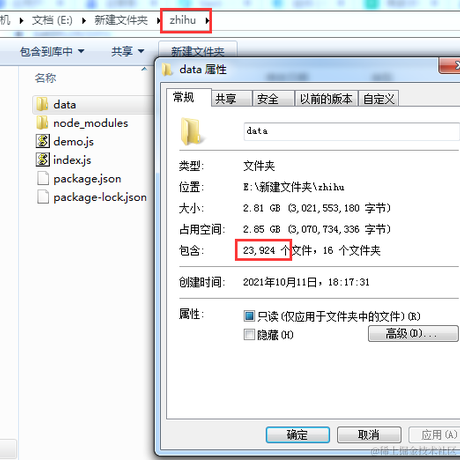Expand arrow after zhihu in address bar

[207, 21]
